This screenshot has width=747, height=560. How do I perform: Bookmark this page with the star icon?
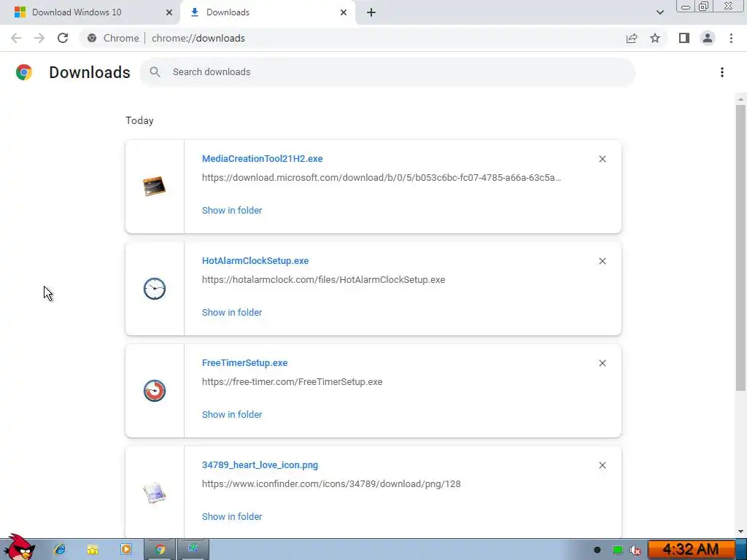655,38
